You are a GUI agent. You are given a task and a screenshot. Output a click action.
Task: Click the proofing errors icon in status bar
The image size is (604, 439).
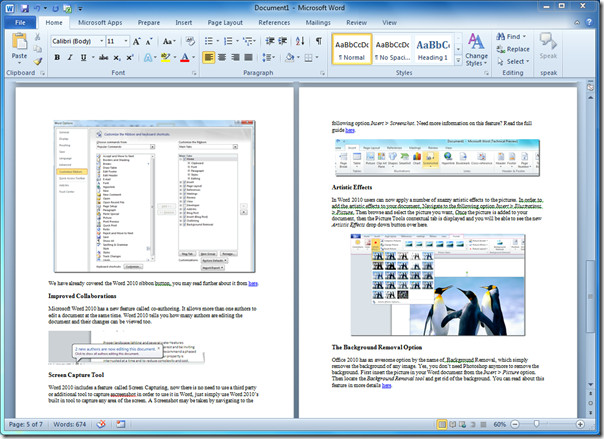click(101, 424)
